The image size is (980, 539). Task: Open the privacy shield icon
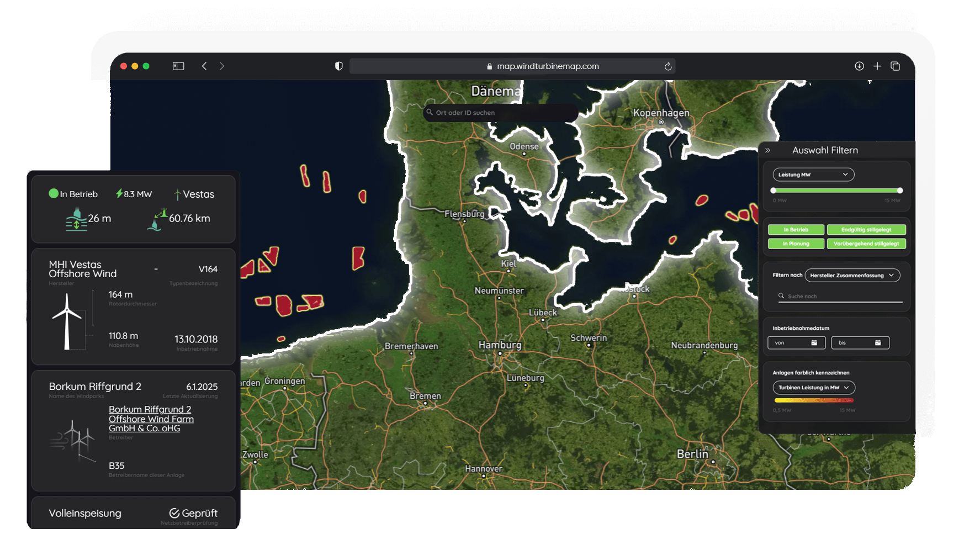pyautogui.click(x=339, y=66)
